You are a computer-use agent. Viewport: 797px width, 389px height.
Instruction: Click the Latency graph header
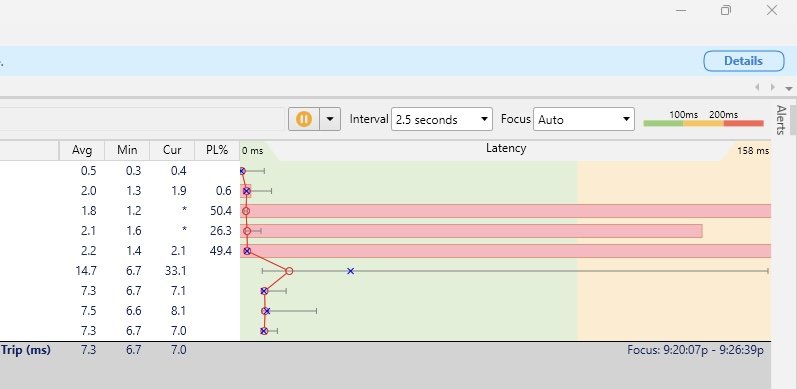point(506,149)
